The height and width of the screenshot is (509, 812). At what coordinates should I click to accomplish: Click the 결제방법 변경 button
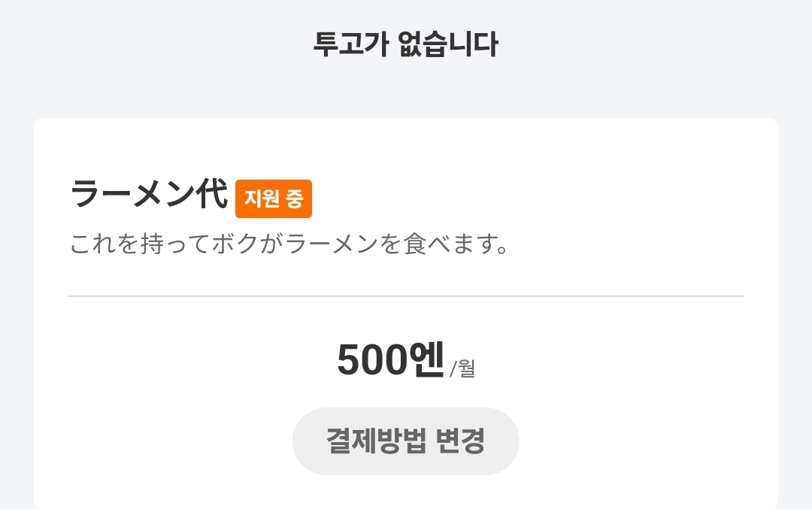(405, 441)
